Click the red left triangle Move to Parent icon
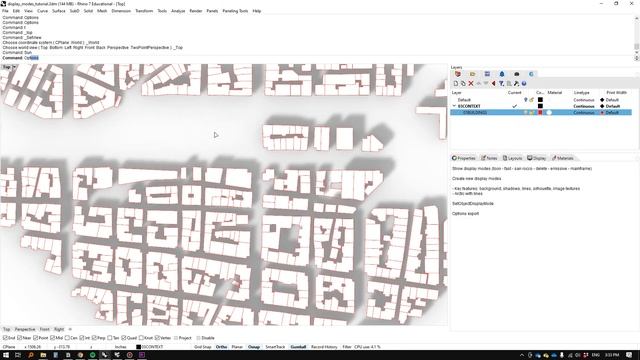This screenshot has height=360, width=640. (x=493, y=84)
